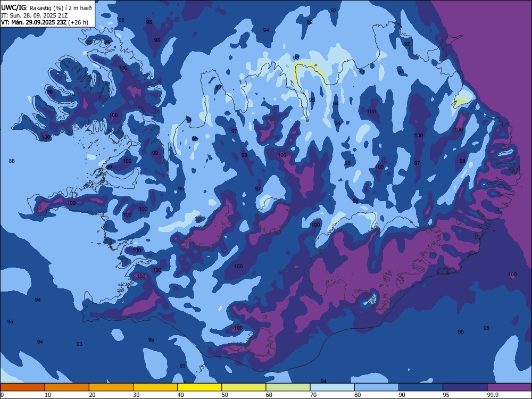Click the title text 'Rakastig (%) í 2 m hæð'
532x399 pixels.
click(x=61, y=8)
